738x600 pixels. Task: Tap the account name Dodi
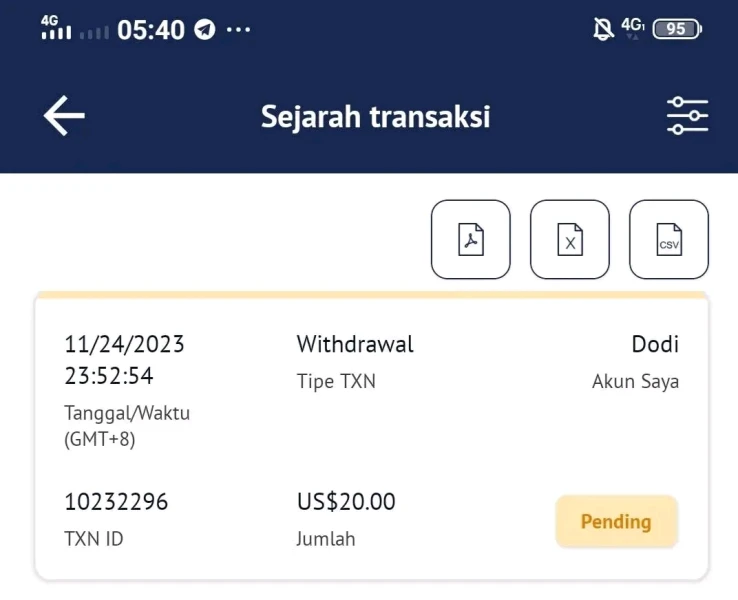655,345
